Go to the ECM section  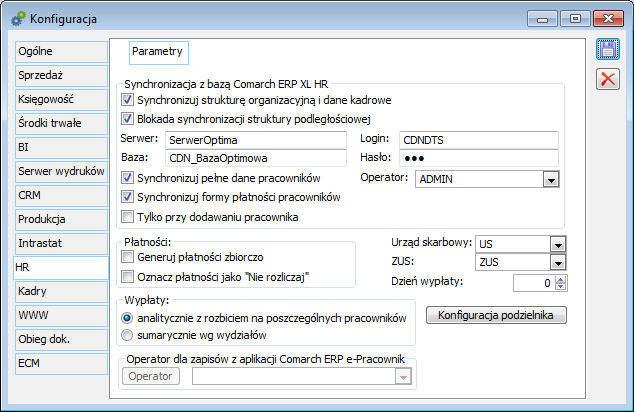[61, 363]
